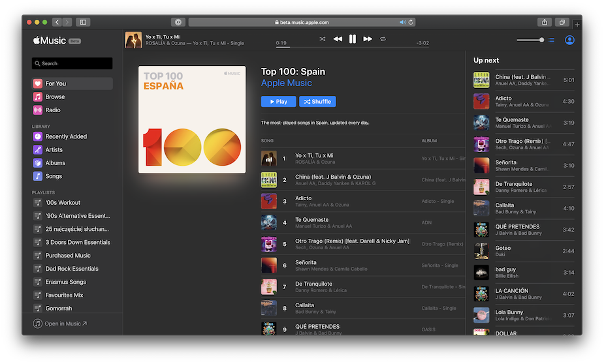This screenshot has width=604, height=364.
Task: Open For You section
Action: pos(72,83)
